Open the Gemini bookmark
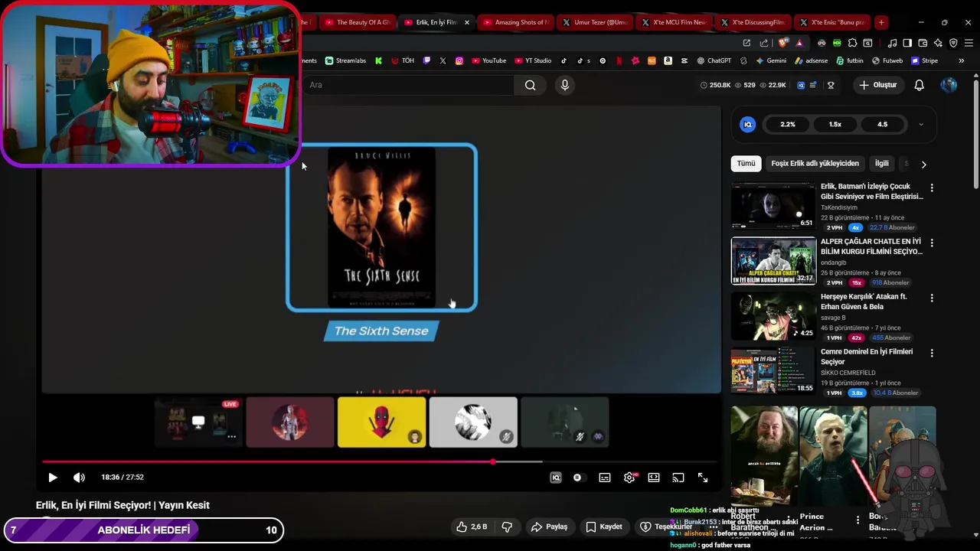The width and height of the screenshot is (980, 551). pos(771,60)
